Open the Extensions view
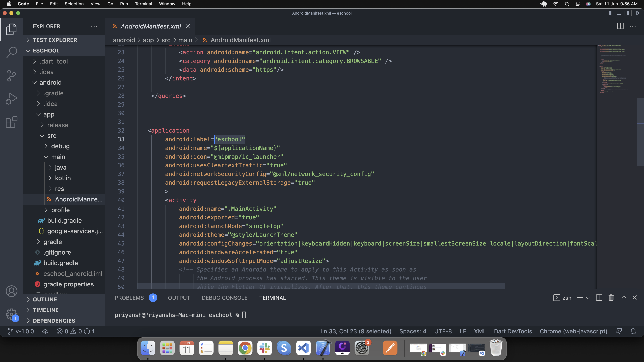This screenshot has height=362, width=644. 12,122
